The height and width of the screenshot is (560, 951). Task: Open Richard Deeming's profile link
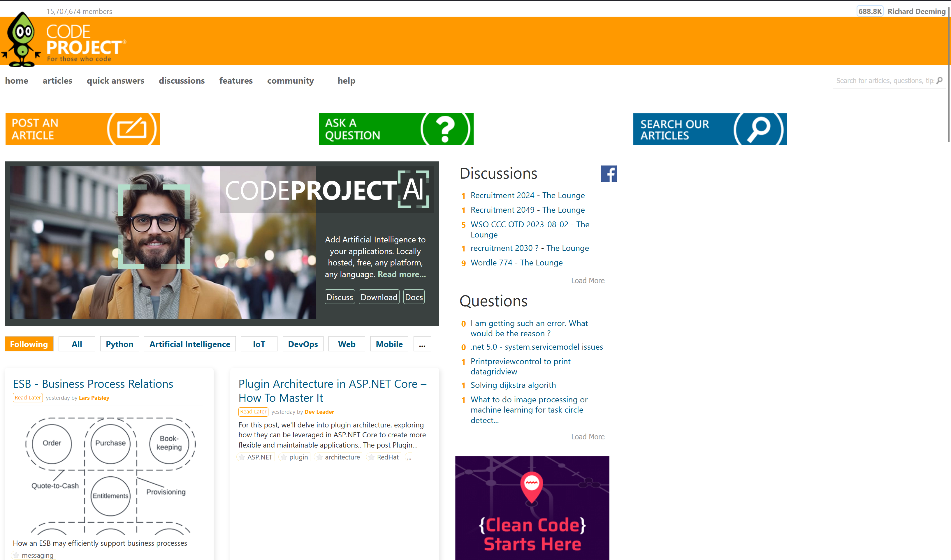point(916,11)
